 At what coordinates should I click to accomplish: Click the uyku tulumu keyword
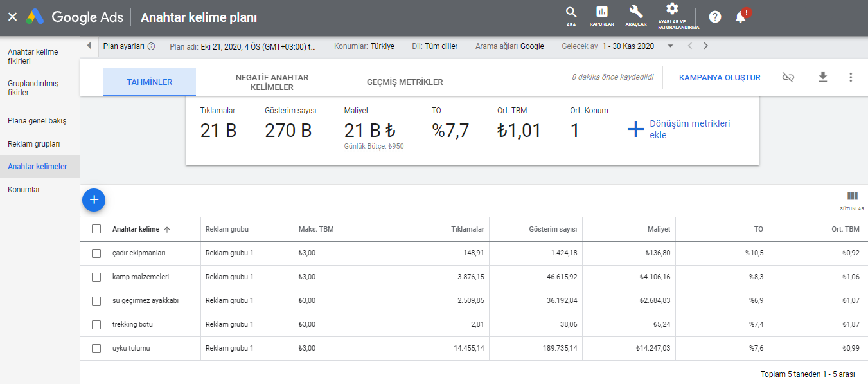[131, 349]
